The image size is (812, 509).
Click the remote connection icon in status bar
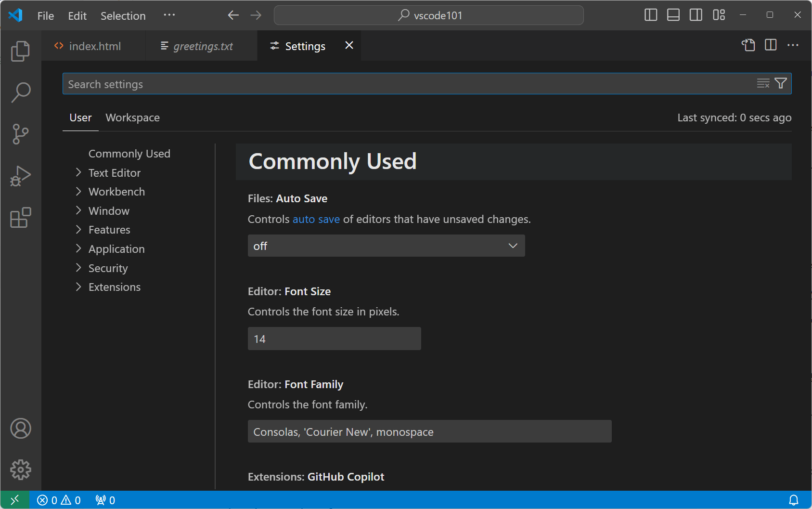tap(14, 500)
